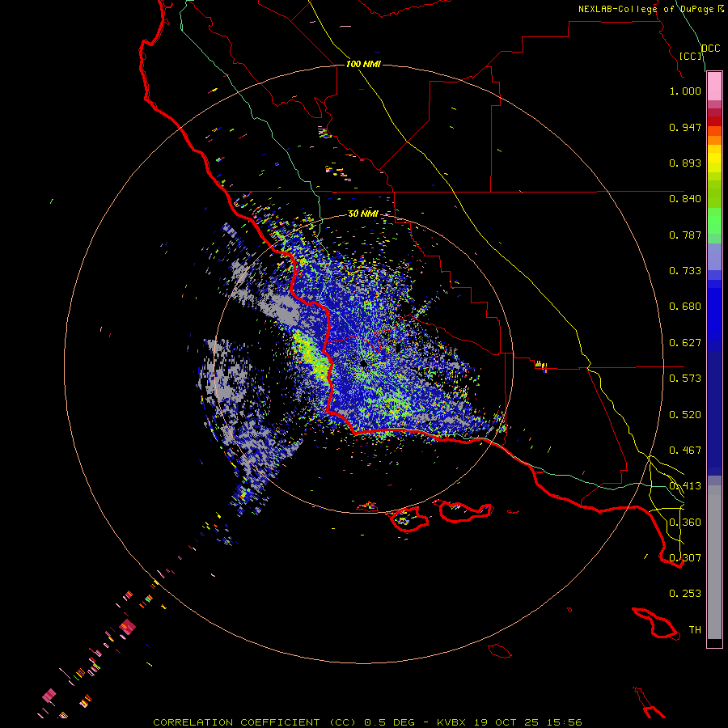Image resolution: width=728 pixels, height=728 pixels.
Task: Click the DCC label above the color scale
Action: pos(710,49)
